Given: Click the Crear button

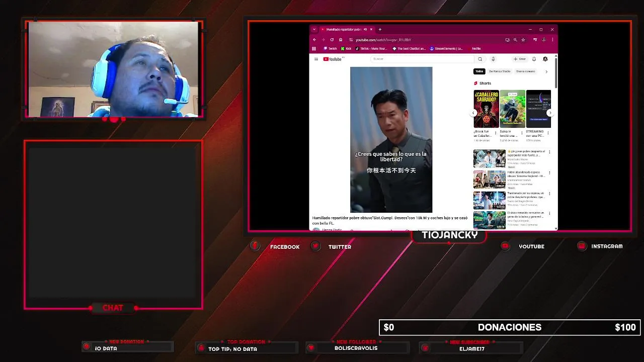Looking at the screenshot, I should (x=520, y=59).
